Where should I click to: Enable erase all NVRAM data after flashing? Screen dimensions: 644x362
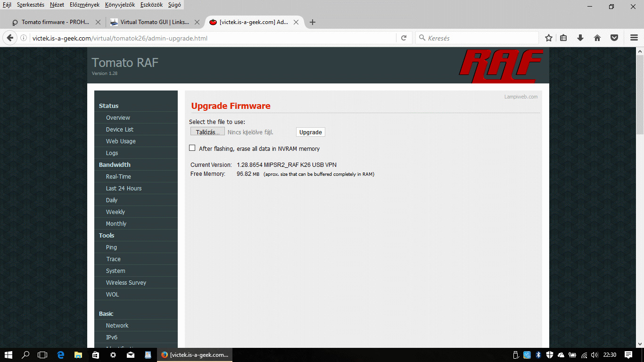(192, 148)
